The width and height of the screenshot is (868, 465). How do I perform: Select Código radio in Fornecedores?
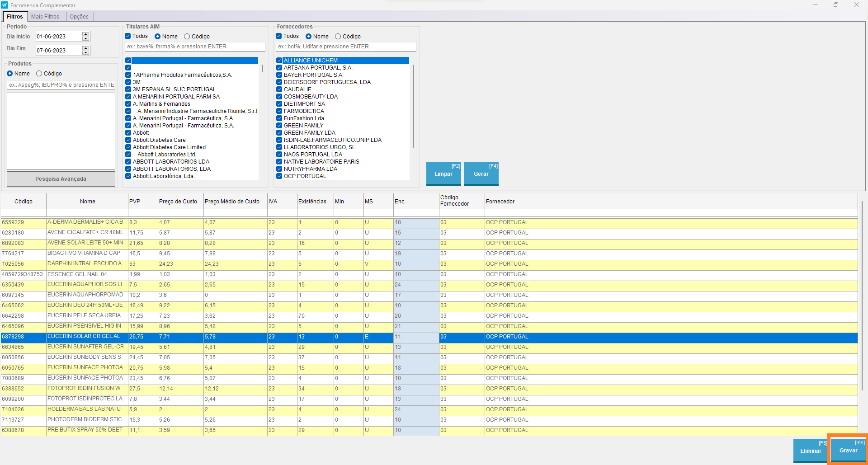click(338, 37)
